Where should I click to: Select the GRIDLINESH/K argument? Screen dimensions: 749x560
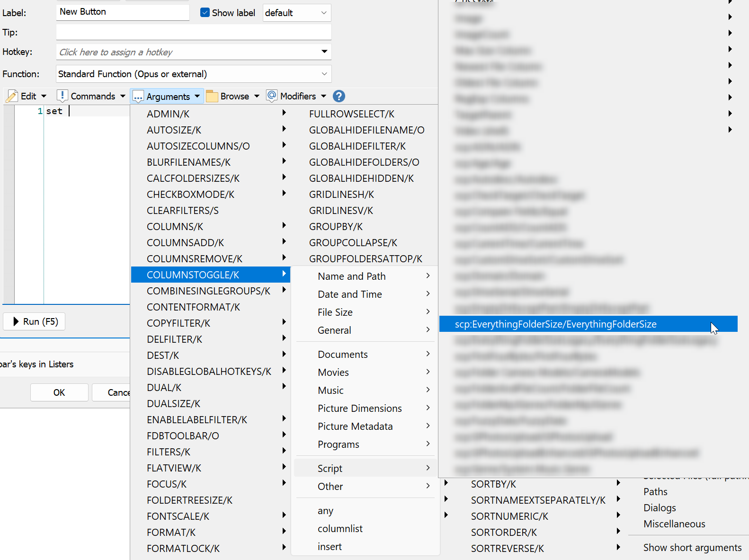(x=341, y=194)
